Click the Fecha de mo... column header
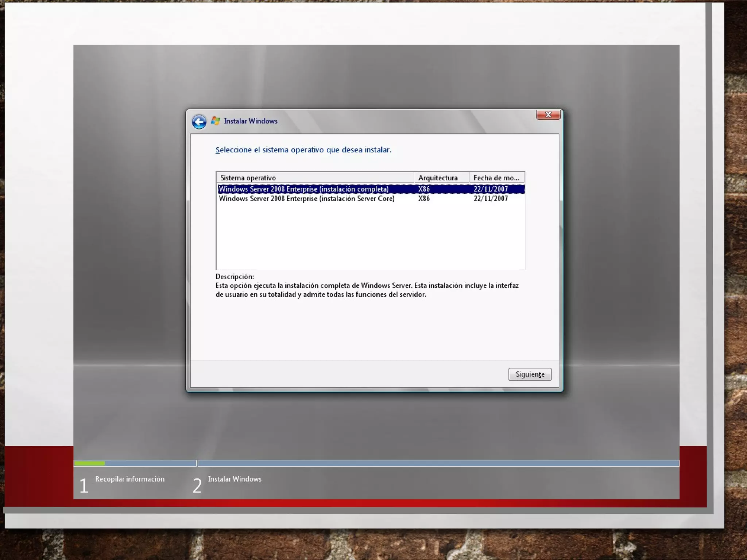The image size is (747, 560). click(x=496, y=178)
